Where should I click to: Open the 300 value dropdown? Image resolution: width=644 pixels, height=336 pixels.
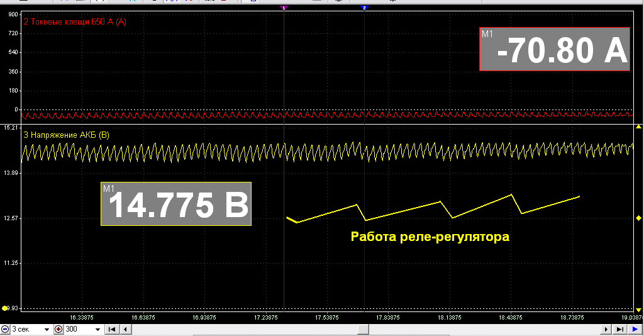tap(97, 330)
